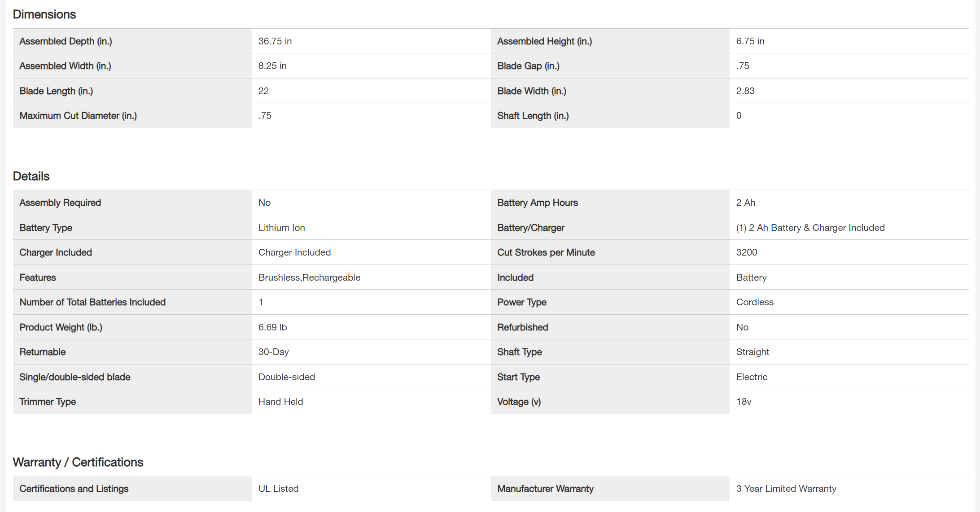Select the Trimmer Type Hand Held value
Viewport: 980px width, 512px height.
coord(280,402)
